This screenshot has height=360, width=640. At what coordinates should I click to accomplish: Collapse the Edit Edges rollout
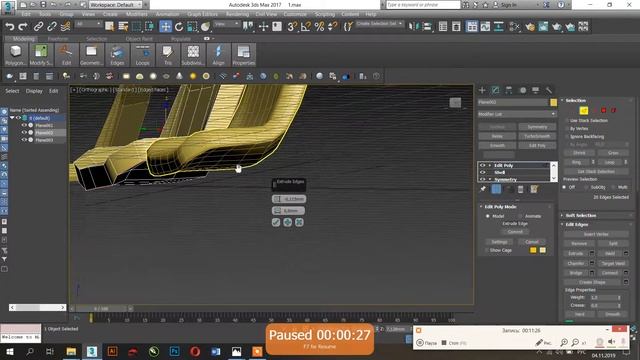point(577,224)
